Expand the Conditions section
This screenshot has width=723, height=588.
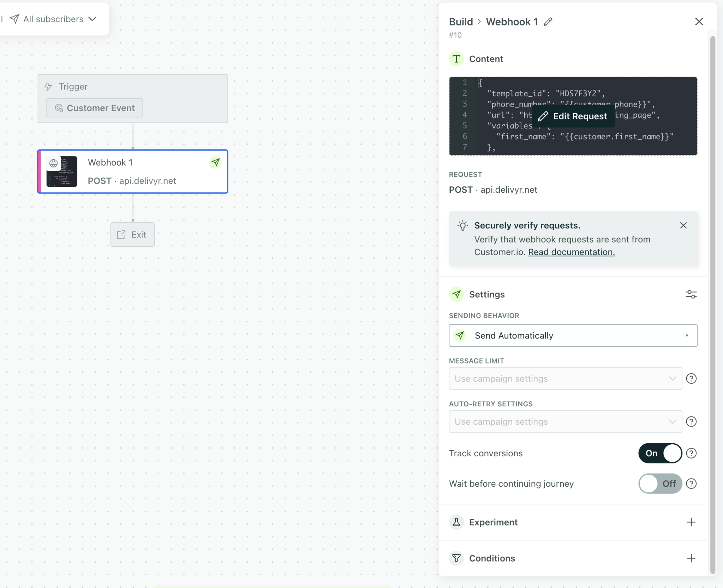coord(691,558)
